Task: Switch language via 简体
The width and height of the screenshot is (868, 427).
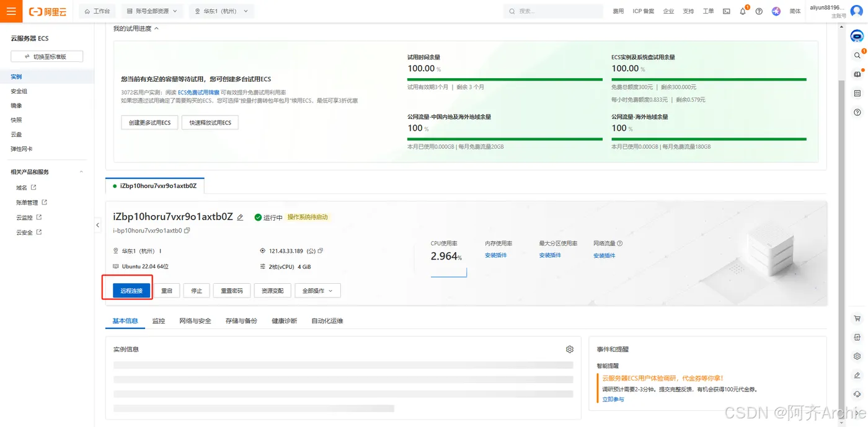Action: pos(795,11)
